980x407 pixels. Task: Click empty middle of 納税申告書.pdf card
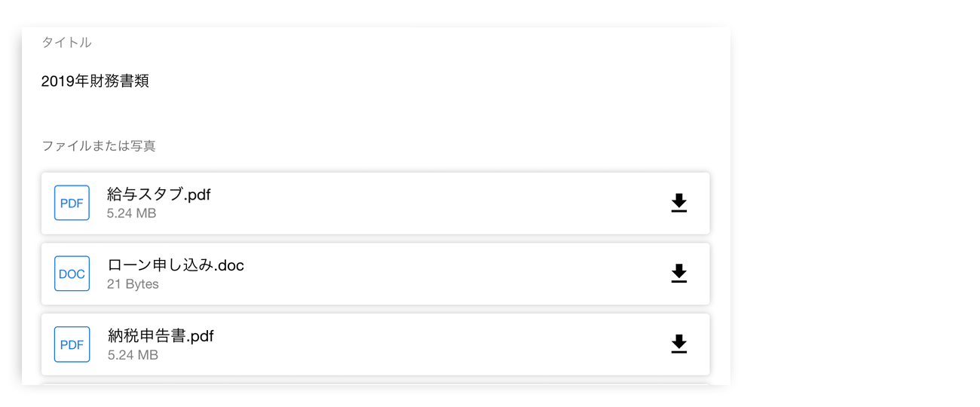[x=437, y=344]
